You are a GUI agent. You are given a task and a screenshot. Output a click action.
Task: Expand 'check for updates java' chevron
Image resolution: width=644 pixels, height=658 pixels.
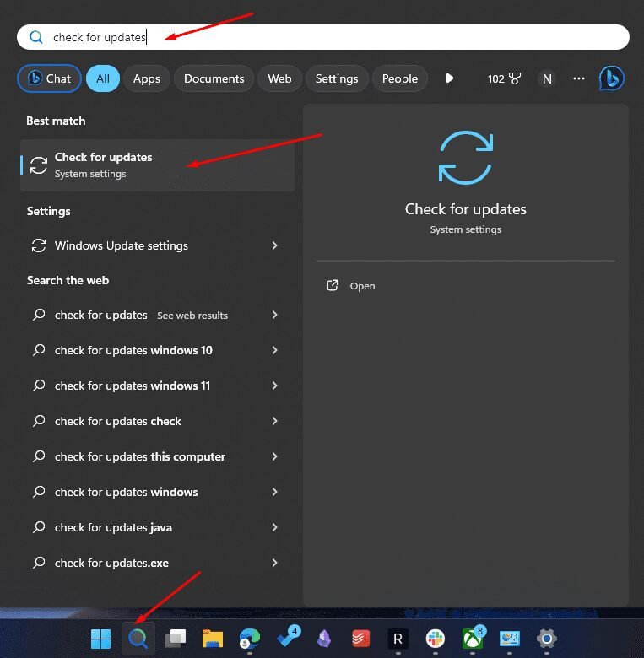(x=274, y=527)
